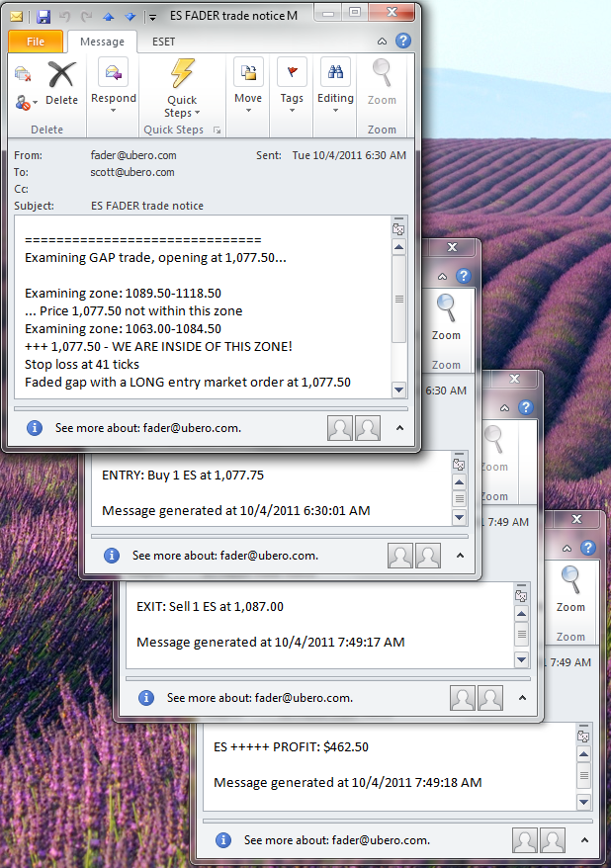Click 'Stop loss at 41 ticks' line
The width and height of the screenshot is (611, 868).
(x=82, y=364)
